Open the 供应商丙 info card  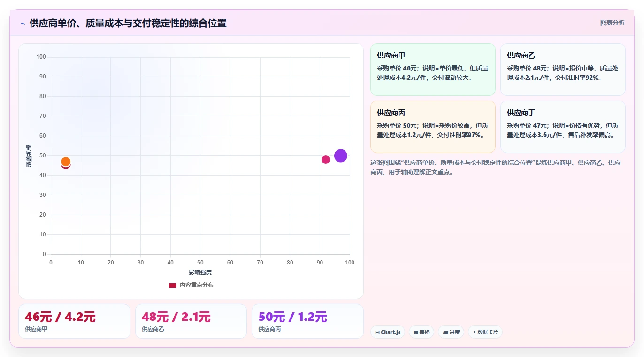pos(433,127)
